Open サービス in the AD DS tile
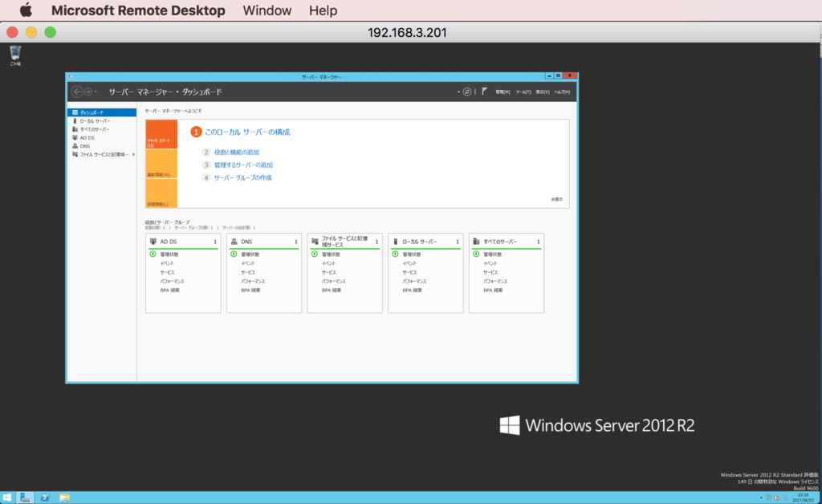Viewport: 822px width, 504px height. pos(167,272)
